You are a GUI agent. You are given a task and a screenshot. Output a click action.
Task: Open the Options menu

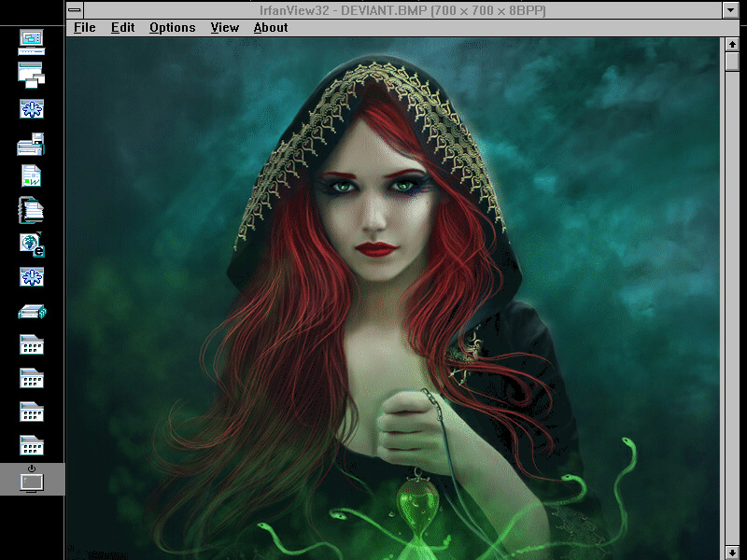click(x=172, y=27)
